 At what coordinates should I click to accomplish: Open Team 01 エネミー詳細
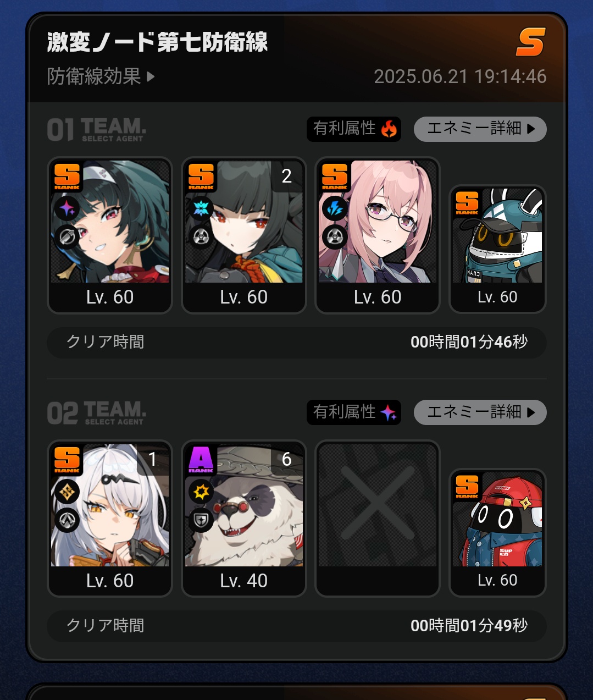tap(480, 129)
